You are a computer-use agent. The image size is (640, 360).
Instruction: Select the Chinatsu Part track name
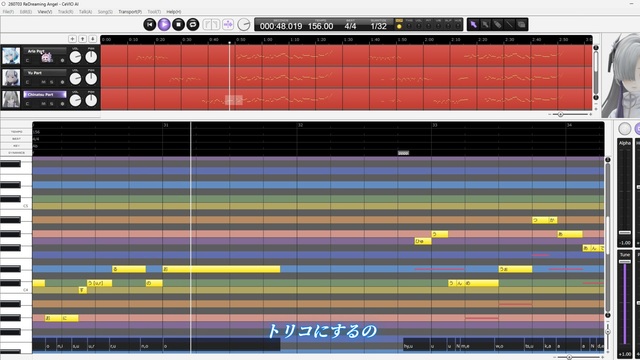click(x=45, y=94)
